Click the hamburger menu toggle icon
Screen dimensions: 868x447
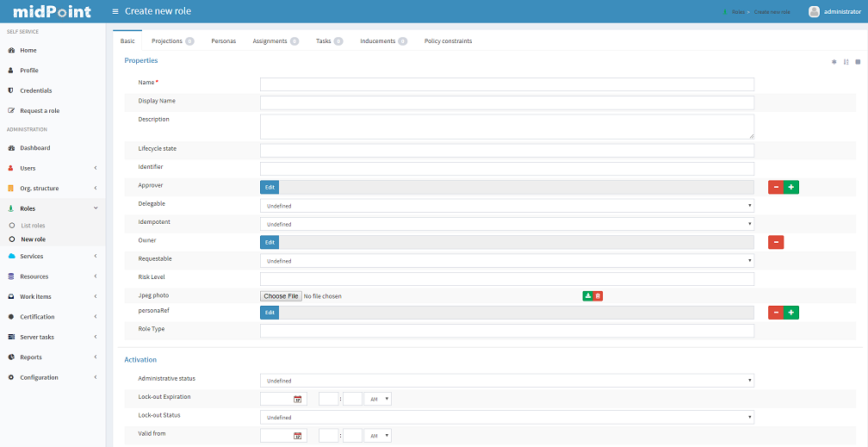coord(115,11)
